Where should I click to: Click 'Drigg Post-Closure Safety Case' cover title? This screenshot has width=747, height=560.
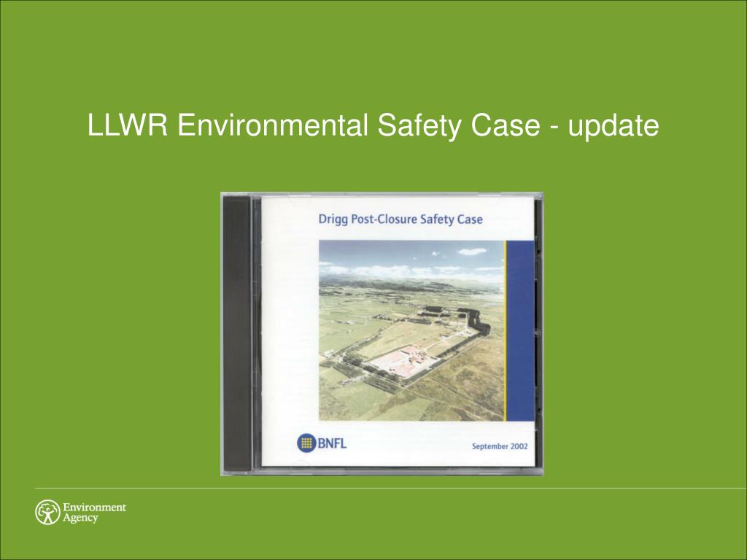[400, 219]
